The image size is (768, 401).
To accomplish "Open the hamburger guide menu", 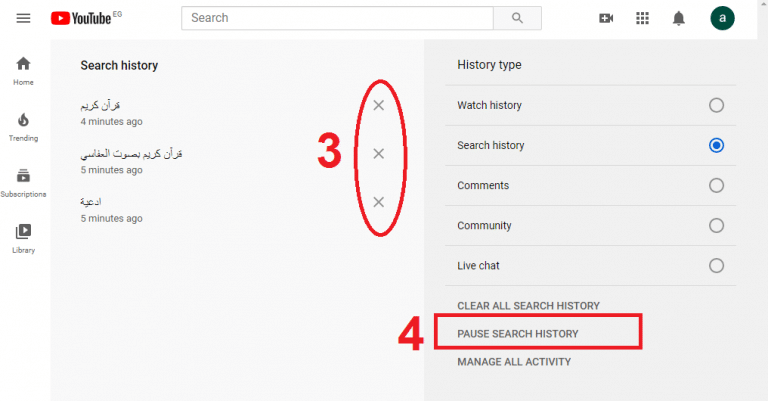I will (23, 19).
